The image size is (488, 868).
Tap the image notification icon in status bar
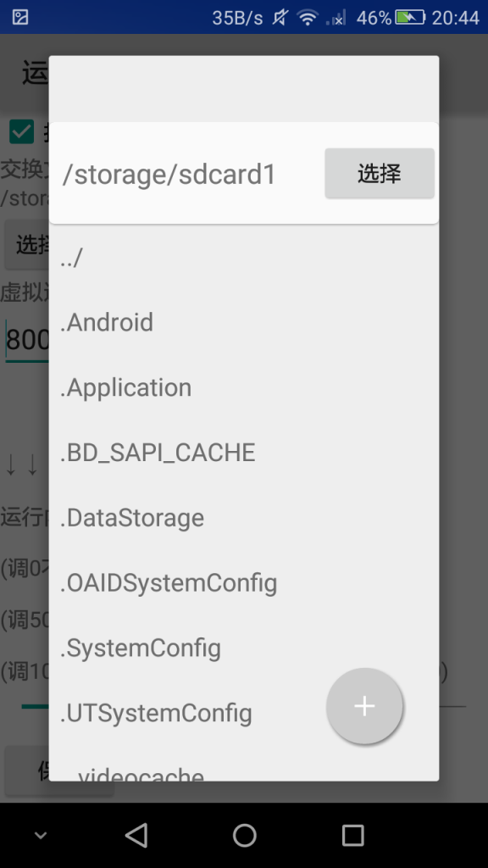point(20,17)
